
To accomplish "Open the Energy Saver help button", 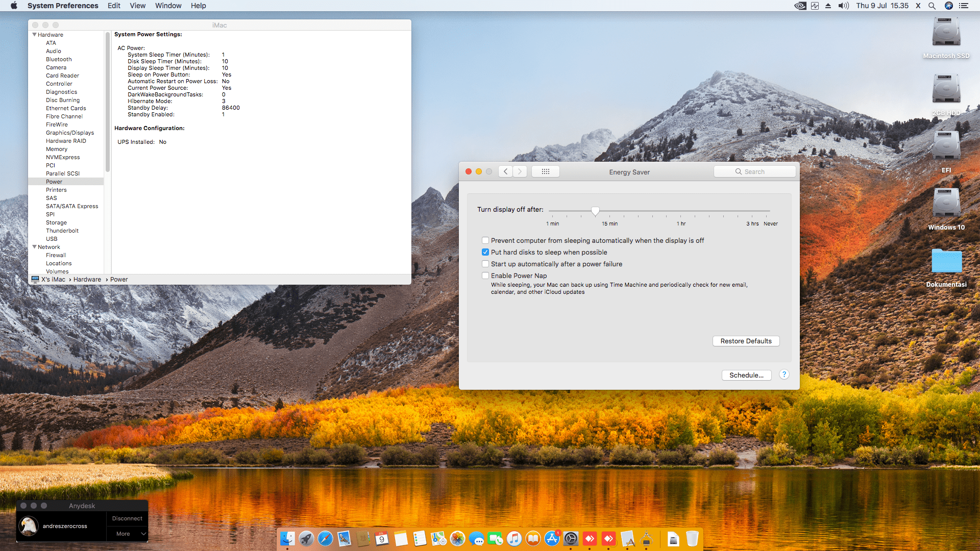I will point(784,374).
